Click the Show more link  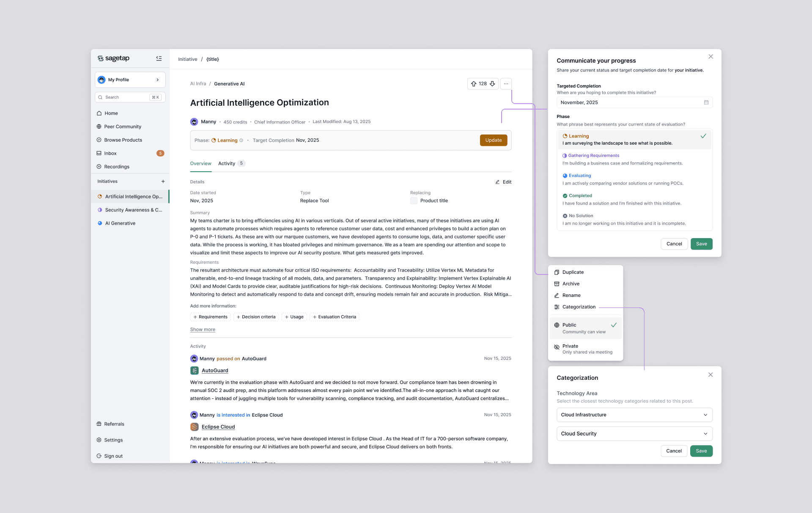tap(203, 329)
